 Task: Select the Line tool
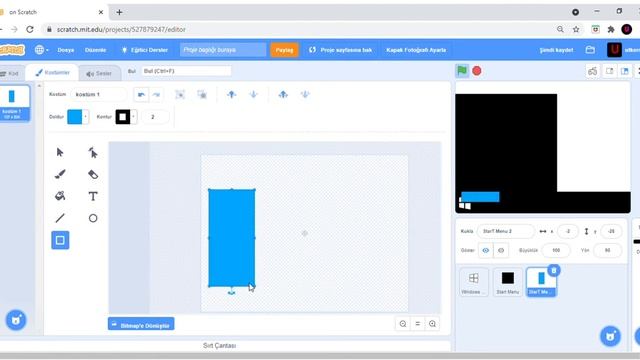point(60,218)
